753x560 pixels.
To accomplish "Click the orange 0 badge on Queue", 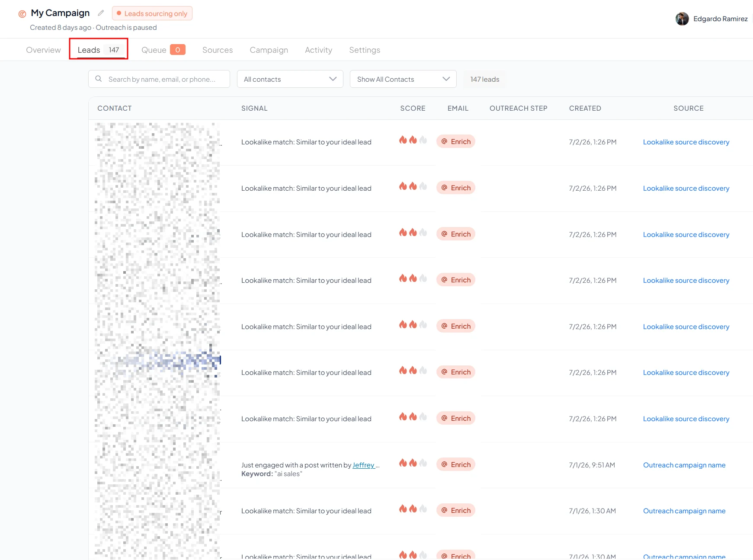I will (178, 50).
